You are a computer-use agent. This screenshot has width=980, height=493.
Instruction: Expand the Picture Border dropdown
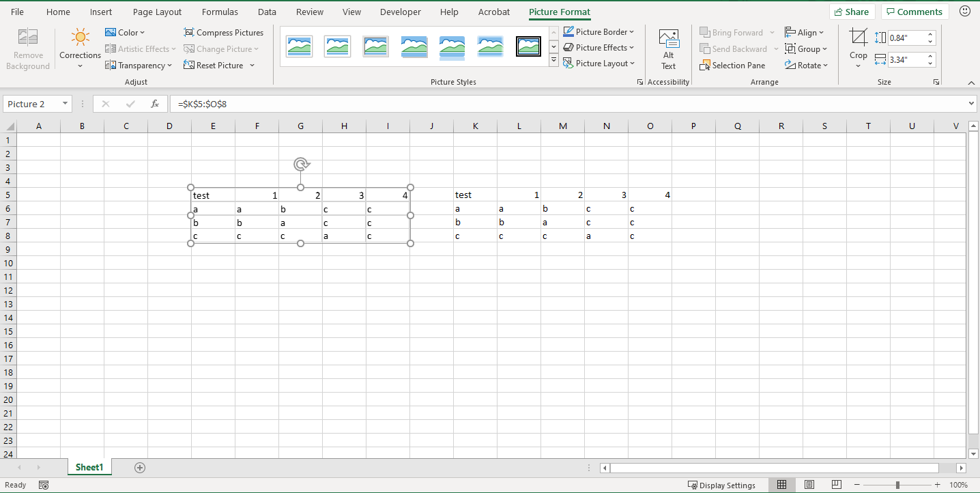pos(631,32)
